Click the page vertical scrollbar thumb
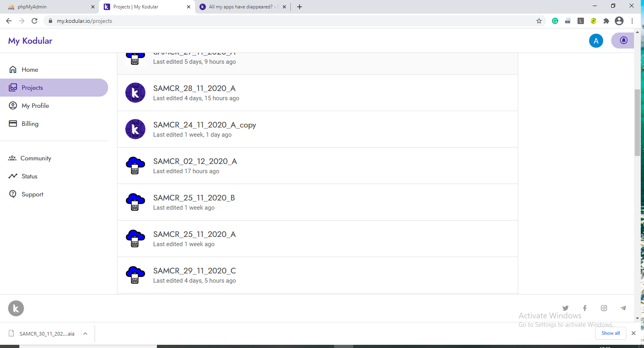644x348 pixels. (x=637, y=122)
